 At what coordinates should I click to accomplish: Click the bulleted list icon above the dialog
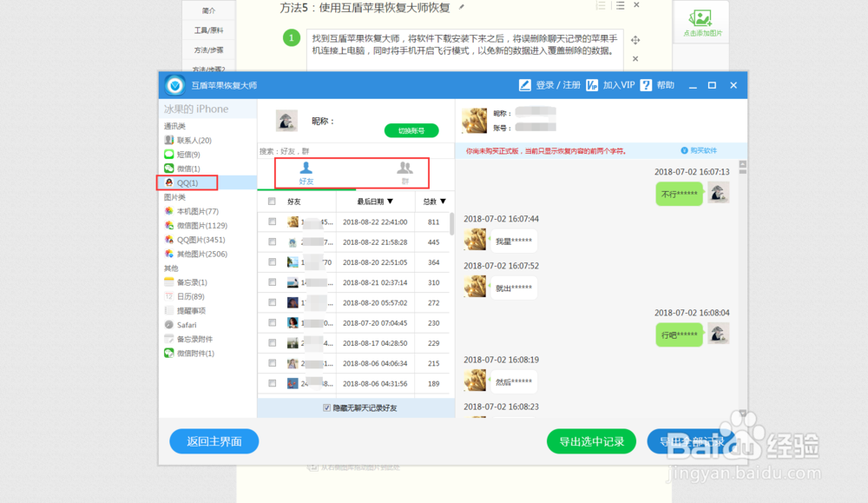click(620, 5)
